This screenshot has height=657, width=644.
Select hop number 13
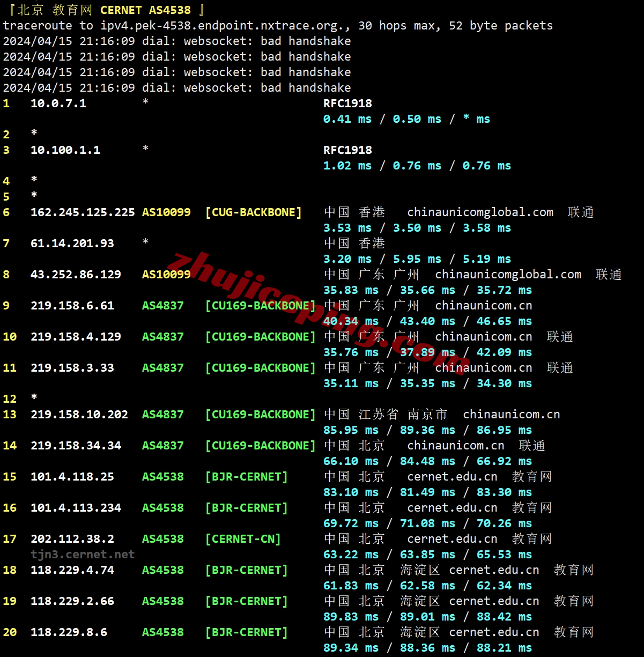point(10,415)
